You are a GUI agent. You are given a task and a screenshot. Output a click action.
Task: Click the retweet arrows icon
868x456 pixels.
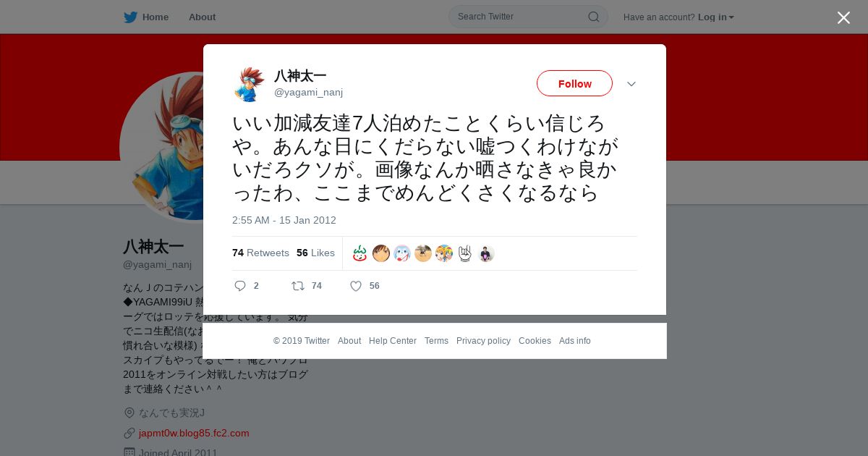click(x=298, y=286)
